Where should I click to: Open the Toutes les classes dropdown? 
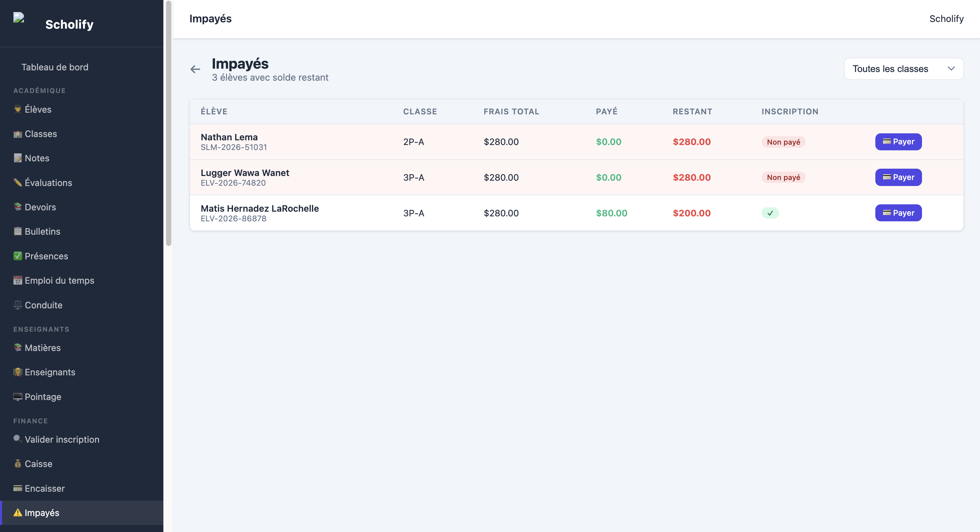click(x=904, y=69)
